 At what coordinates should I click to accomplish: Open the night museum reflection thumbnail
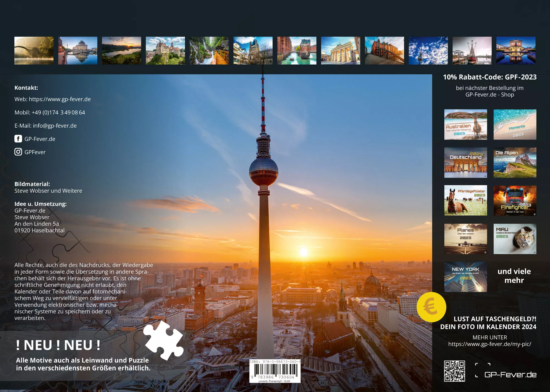pos(516,51)
